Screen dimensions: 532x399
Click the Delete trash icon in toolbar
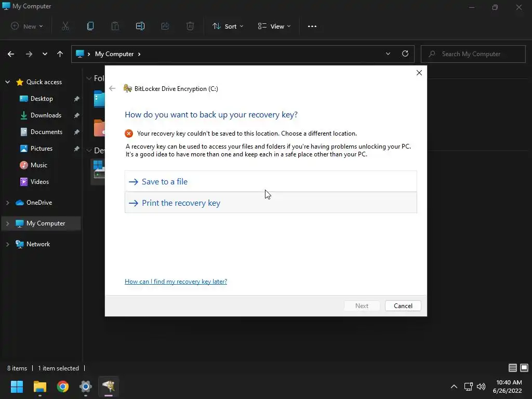(x=190, y=26)
